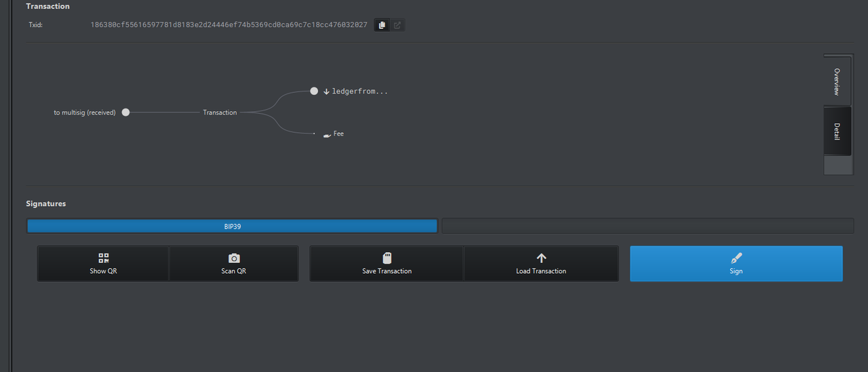Open txid in block explorer icon
Image resolution: width=868 pixels, height=372 pixels.
[x=397, y=25]
